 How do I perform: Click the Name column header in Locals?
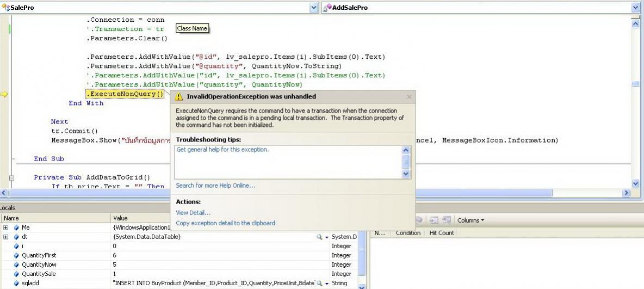click(56, 218)
